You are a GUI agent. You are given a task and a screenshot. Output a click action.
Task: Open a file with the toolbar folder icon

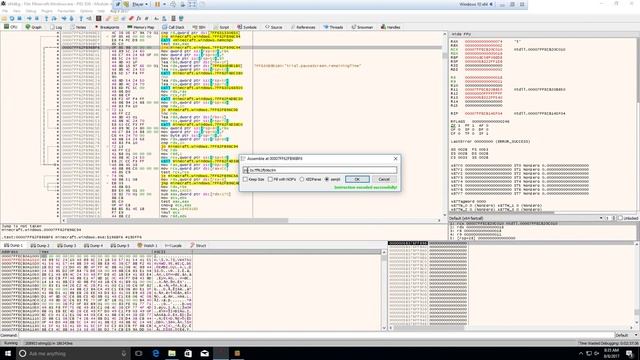[4, 18]
